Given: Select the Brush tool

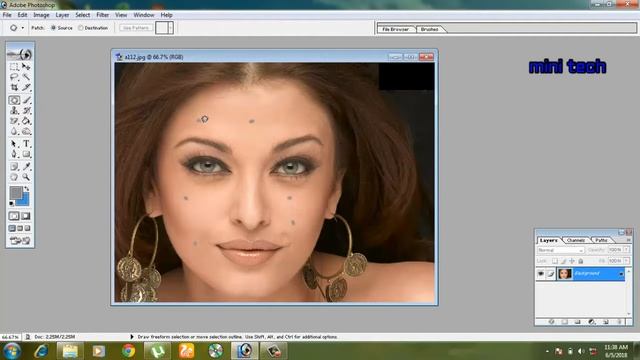Looking at the screenshot, I should coord(26,100).
